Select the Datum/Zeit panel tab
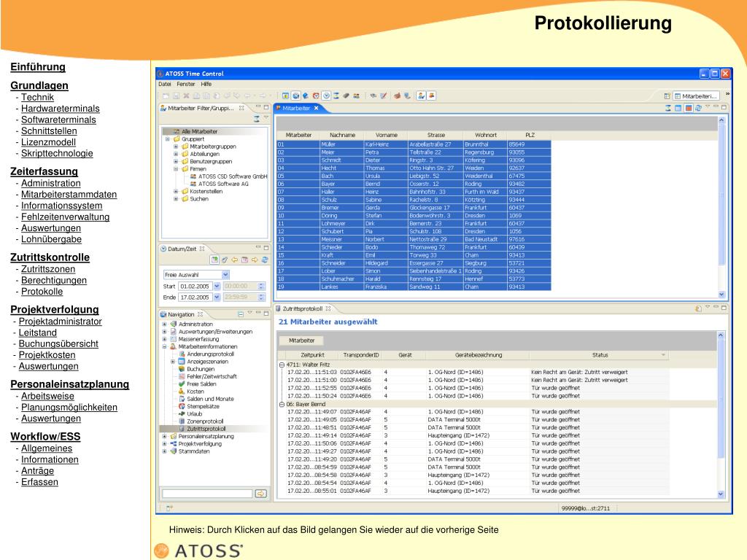The image size is (747, 560). pyautogui.click(x=182, y=249)
